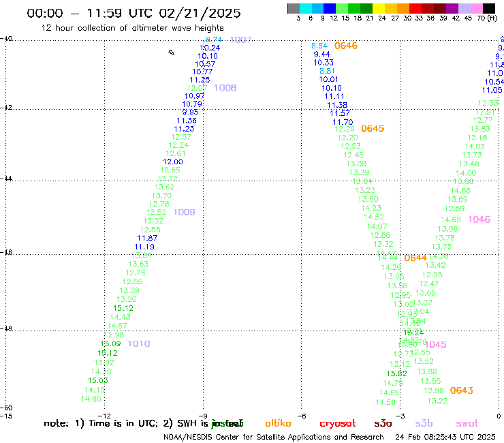Select the orange swatch in the legend
The width and height of the screenshot is (504, 443).
point(403,8)
